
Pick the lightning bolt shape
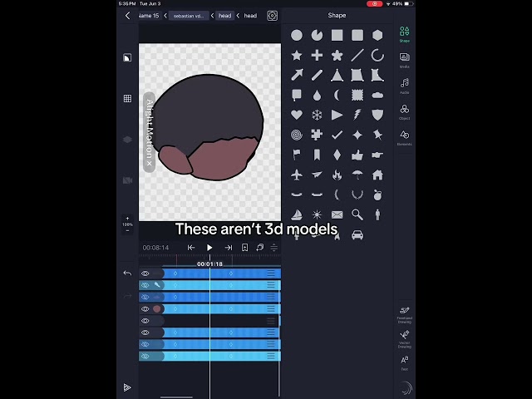click(x=357, y=115)
